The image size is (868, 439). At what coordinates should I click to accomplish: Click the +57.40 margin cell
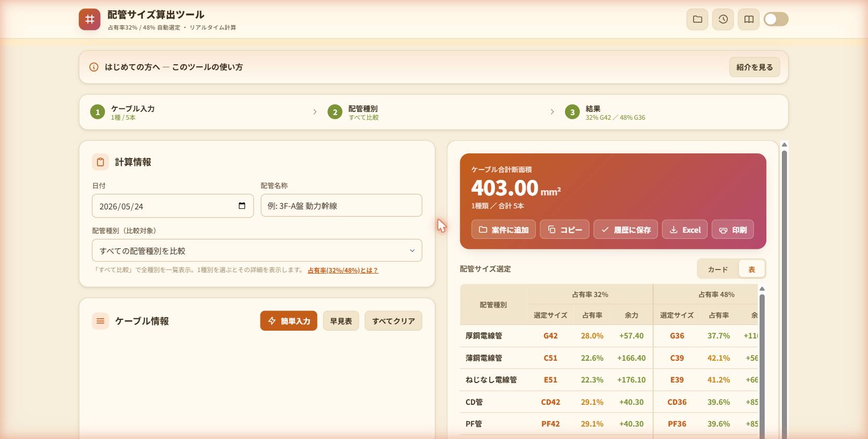pyautogui.click(x=631, y=336)
